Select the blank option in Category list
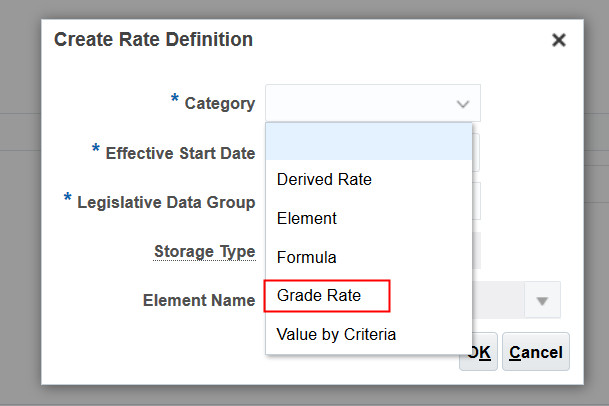Screen dimensions: 609x406 coord(368,142)
